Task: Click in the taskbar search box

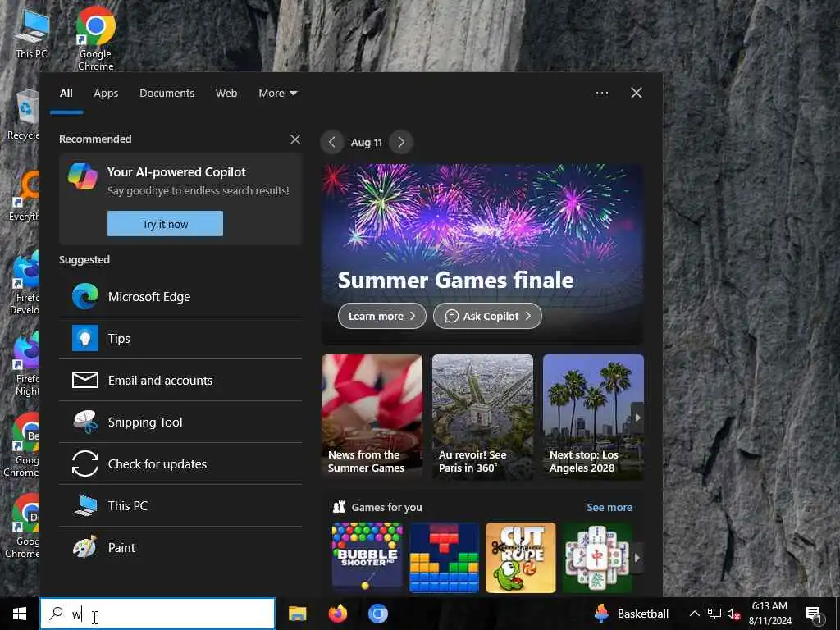Action: click(157, 614)
